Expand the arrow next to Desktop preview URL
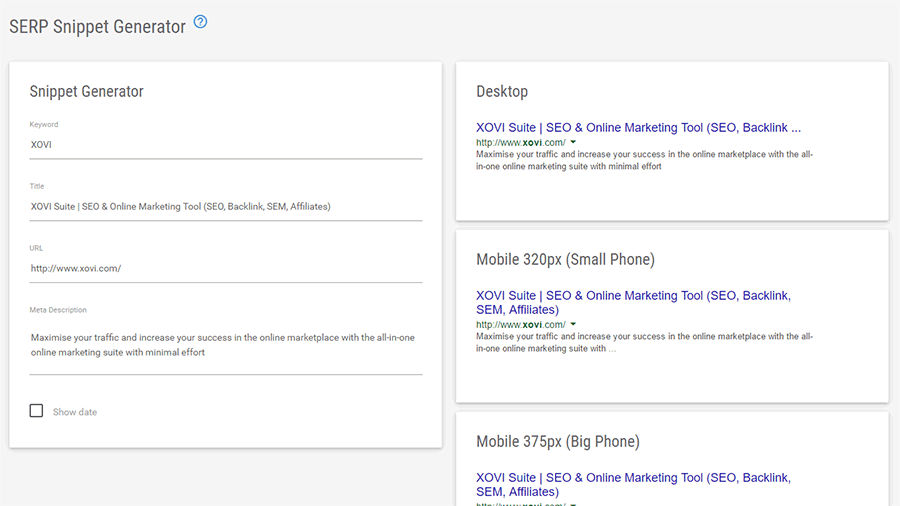Screen dimensions: 900x506 click(x=573, y=142)
